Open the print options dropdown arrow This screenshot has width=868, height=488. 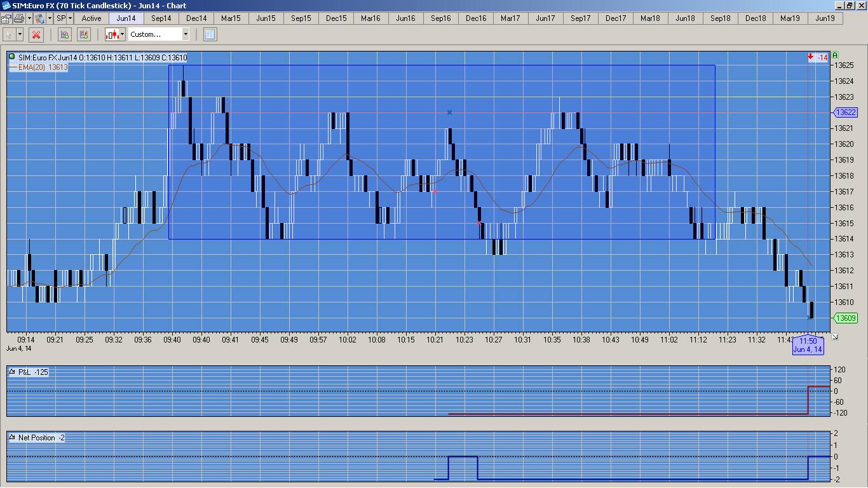29,18
